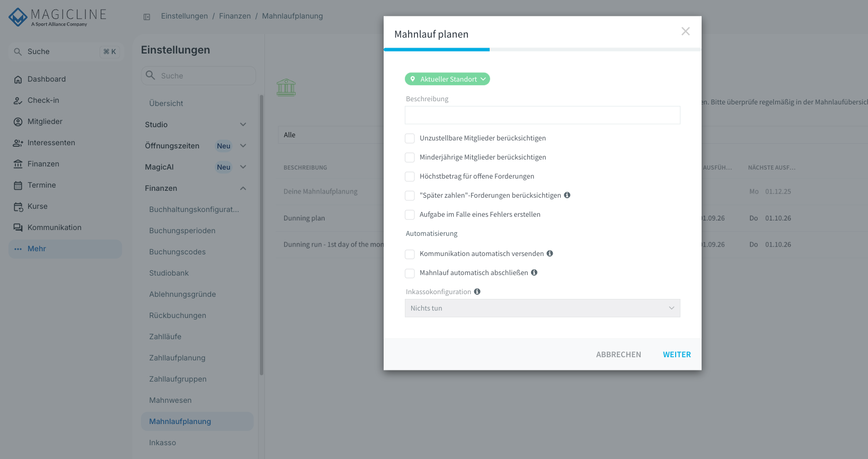Click the Beschreibung text field
Image resolution: width=868 pixels, height=459 pixels.
tap(542, 115)
